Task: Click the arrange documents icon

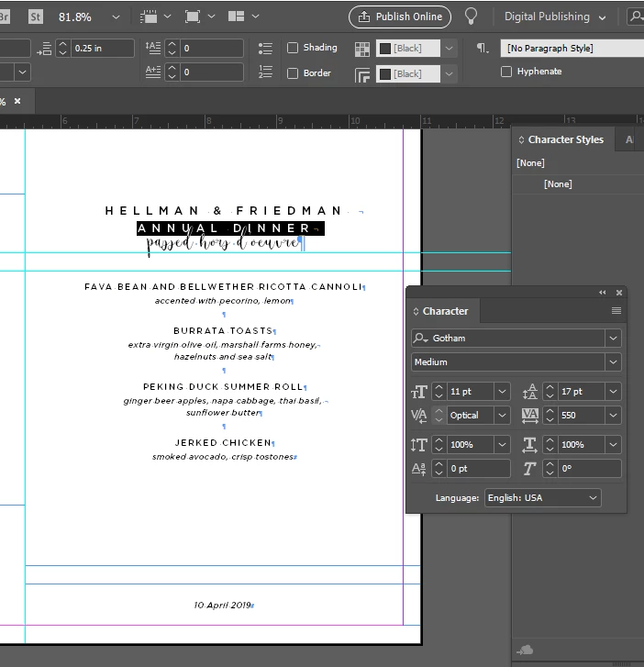Action: tap(236, 17)
